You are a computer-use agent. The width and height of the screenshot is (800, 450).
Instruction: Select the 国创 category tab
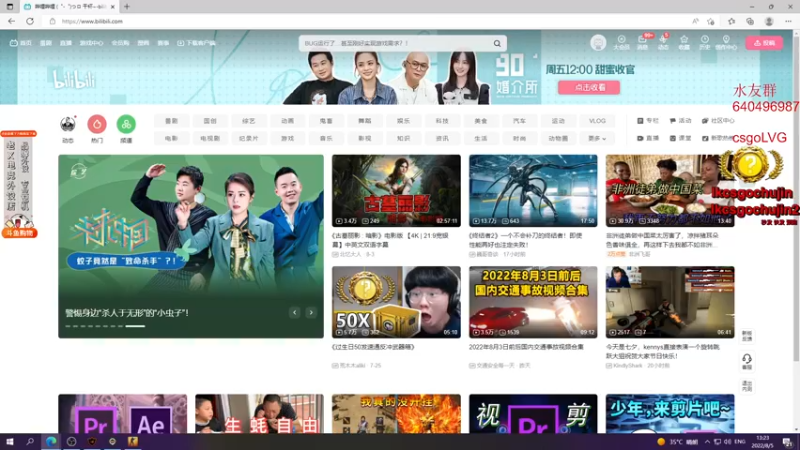coord(210,121)
